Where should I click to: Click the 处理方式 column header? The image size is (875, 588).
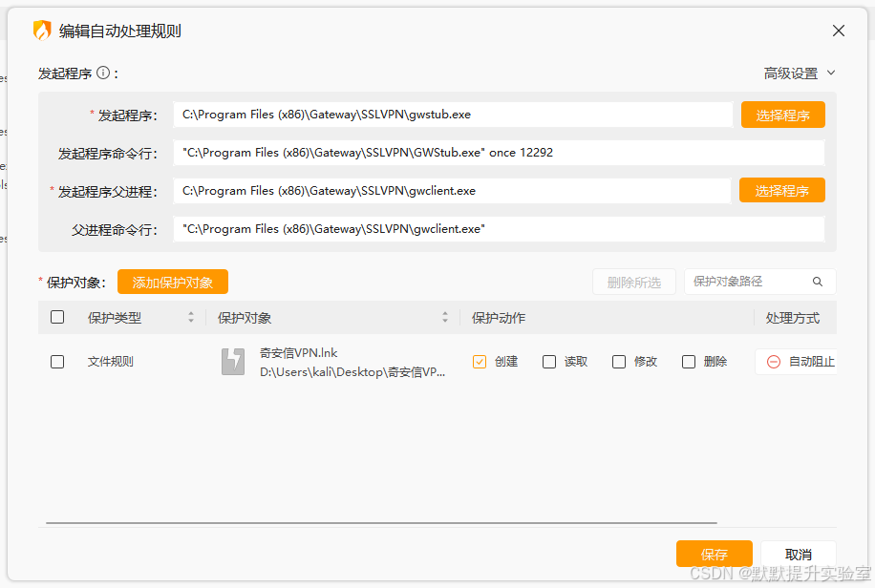793,318
